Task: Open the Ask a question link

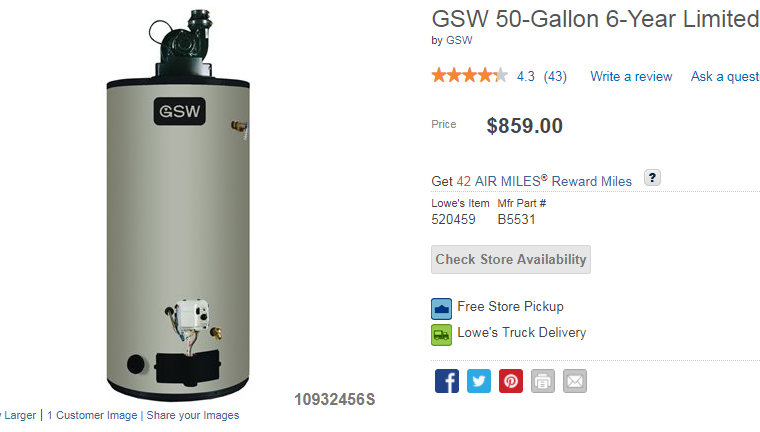Action: [x=725, y=77]
